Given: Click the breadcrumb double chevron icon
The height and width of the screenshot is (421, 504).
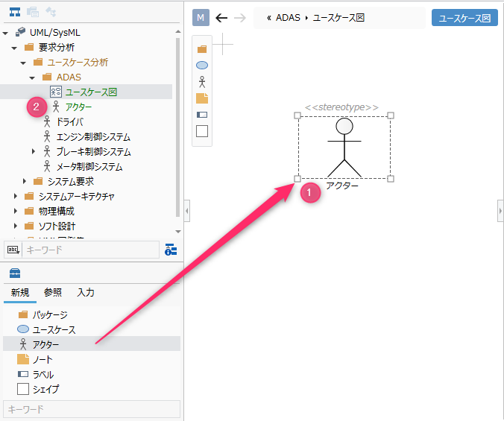Looking at the screenshot, I should 269,18.
